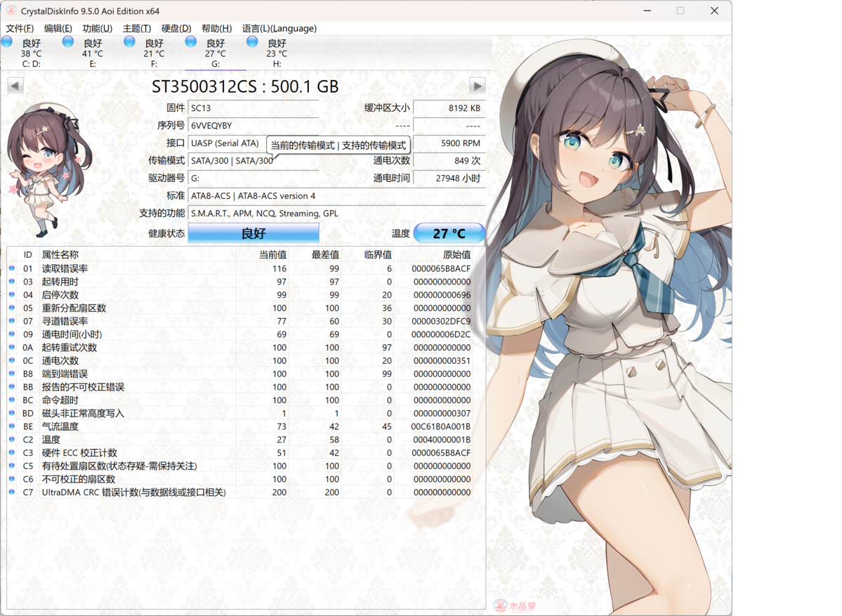Click the standard field ATA8-ACS version 4
This screenshot has height=616, width=842.
[x=336, y=196]
